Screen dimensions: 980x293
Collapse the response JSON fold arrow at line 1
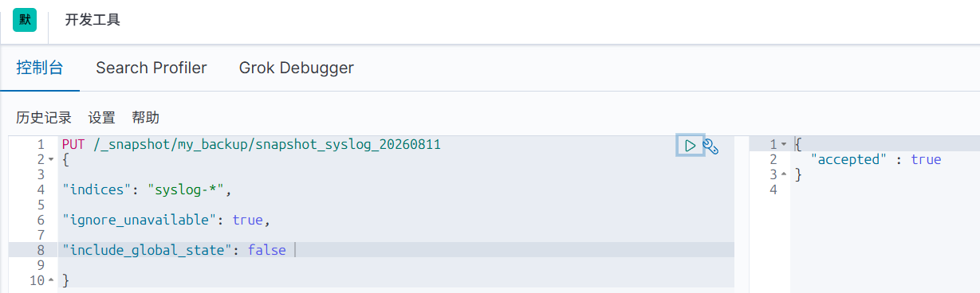pyautogui.click(x=784, y=144)
